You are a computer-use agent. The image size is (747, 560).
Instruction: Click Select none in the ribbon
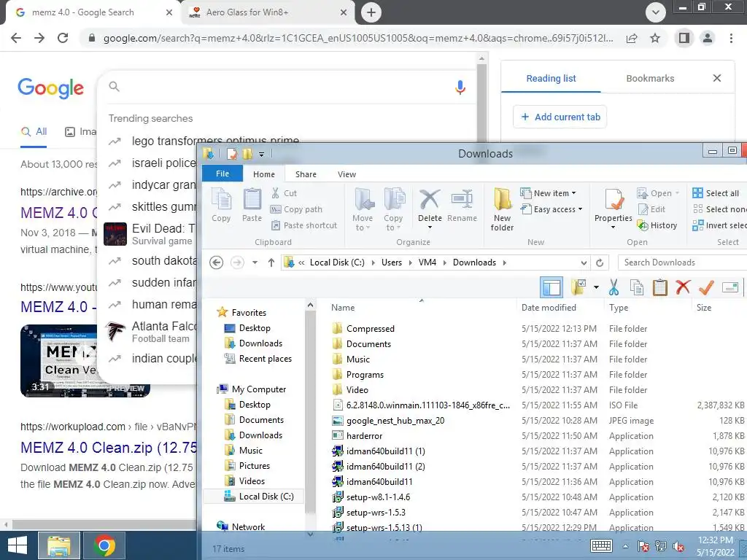(x=720, y=209)
